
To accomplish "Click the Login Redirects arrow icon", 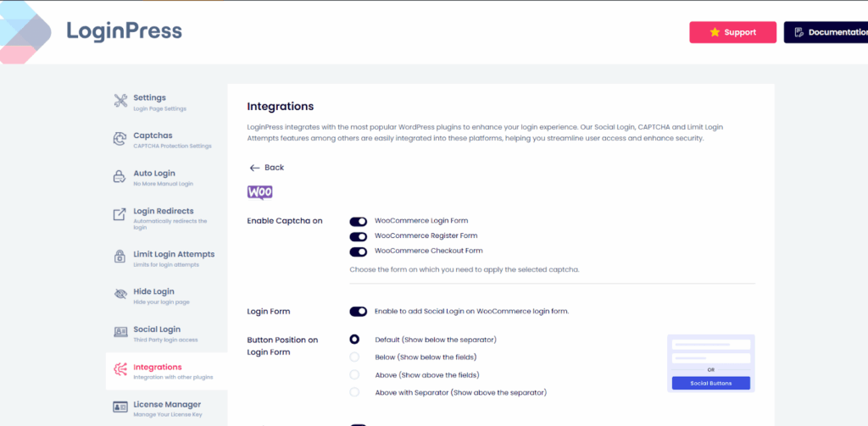I will point(120,214).
